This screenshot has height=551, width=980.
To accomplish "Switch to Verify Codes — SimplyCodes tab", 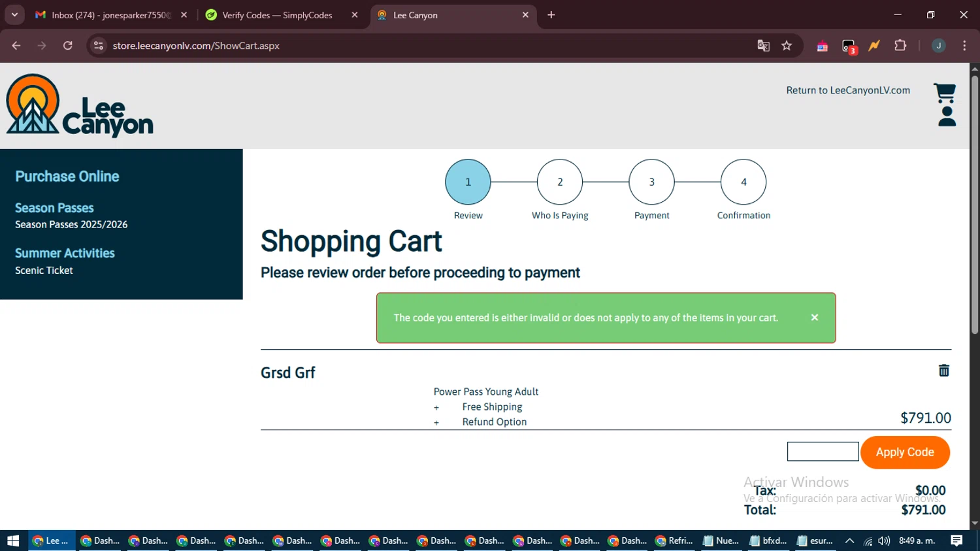I will pos(277,15).
